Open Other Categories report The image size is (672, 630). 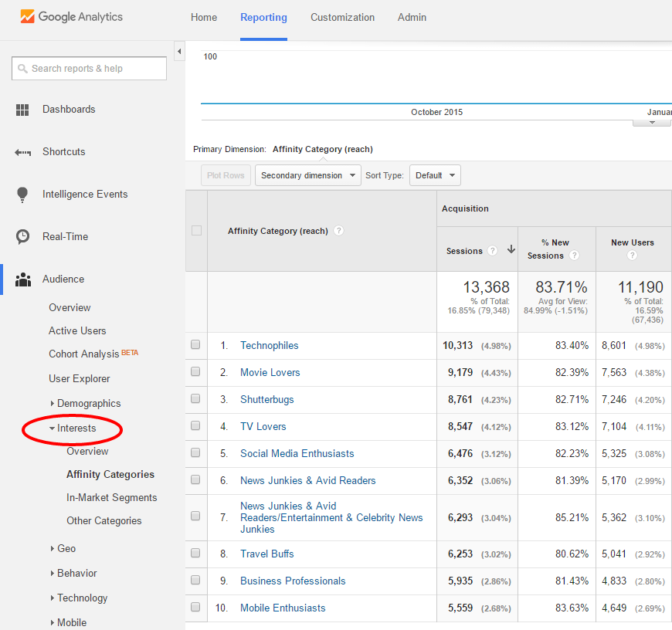coord(104,521)
